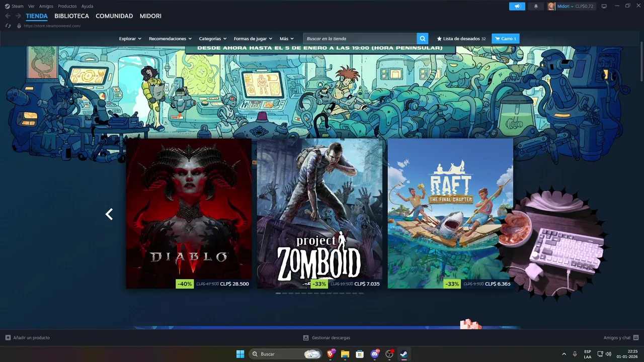Expand the Explorar dropdown
This screenshot has height=362, width=644.
pos(130,39)
